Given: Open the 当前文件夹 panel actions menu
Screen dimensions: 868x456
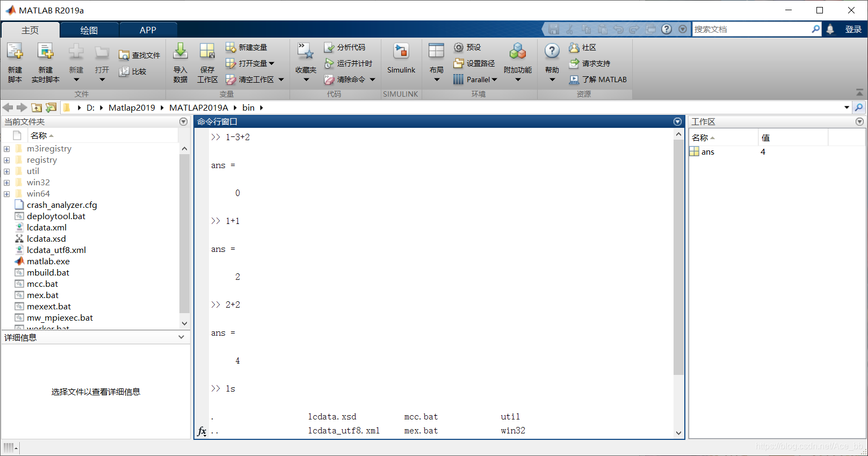Looking at the screenshot, I should (183, 122).
